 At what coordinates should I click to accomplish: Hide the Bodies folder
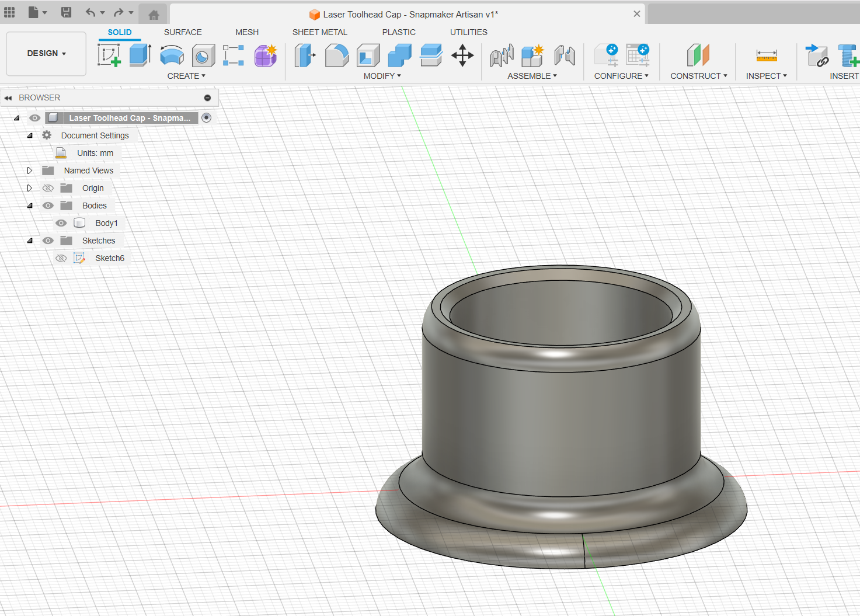pyautogui.click(x=48, y=206)
